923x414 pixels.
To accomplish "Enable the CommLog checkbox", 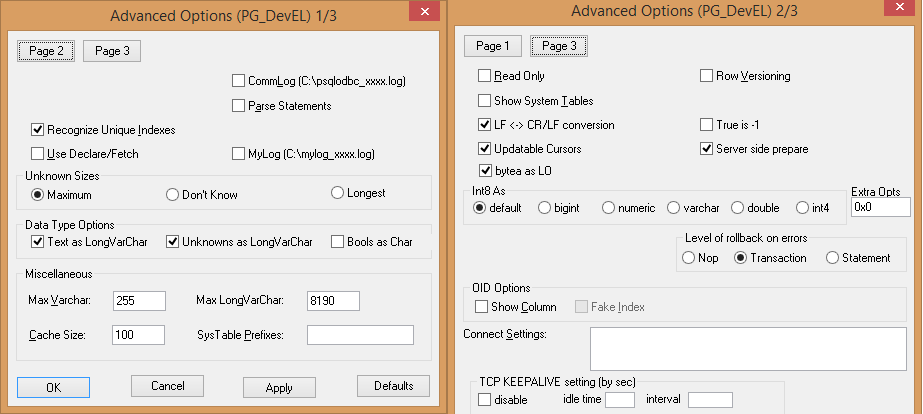I will coord(238,80).
